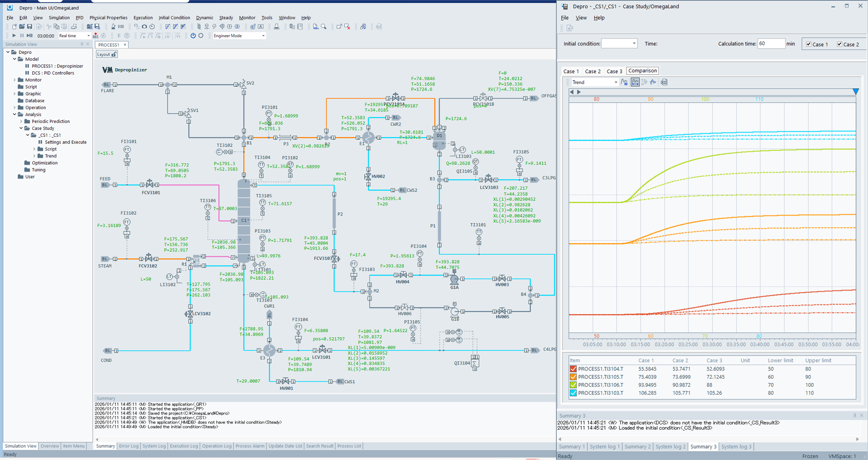Click the flask physical properties icon
Screen dimensions: 868x460
[276, 27]
